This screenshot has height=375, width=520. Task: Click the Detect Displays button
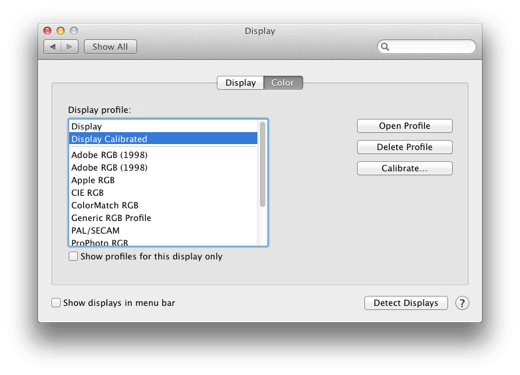click(406, 303)
